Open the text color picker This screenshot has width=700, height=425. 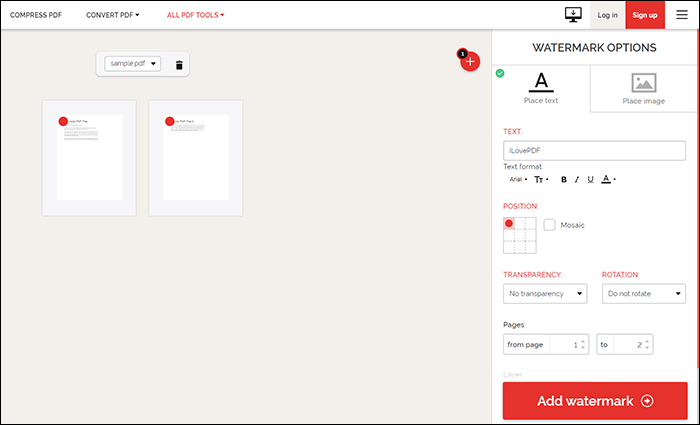608,180
